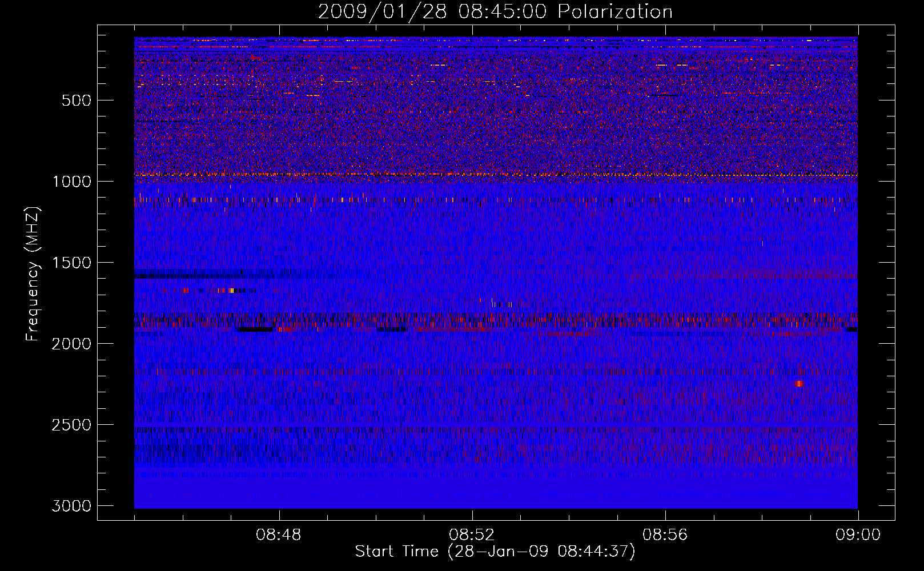Click the 'Start Time (28-Jan-09 08:44:37)' axis label
Screen dimensions: 924x571
(495, 552)
